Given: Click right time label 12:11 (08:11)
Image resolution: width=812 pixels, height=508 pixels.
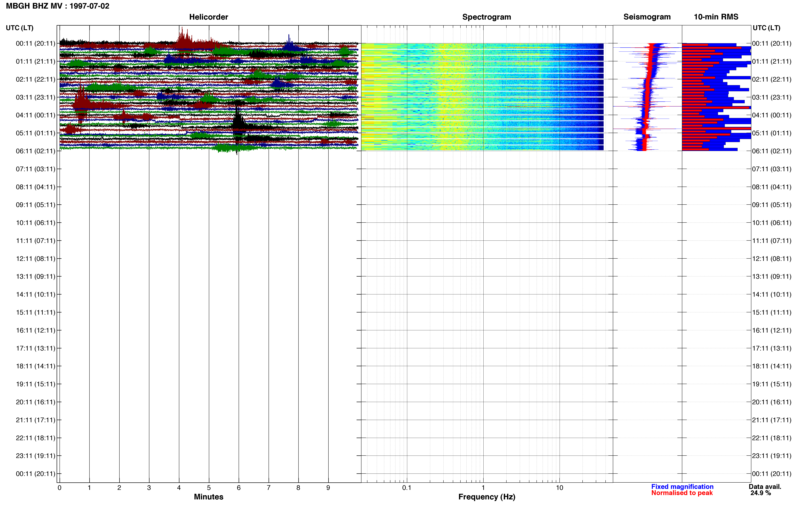Looking at the screenshot, I should coord(772,259).
